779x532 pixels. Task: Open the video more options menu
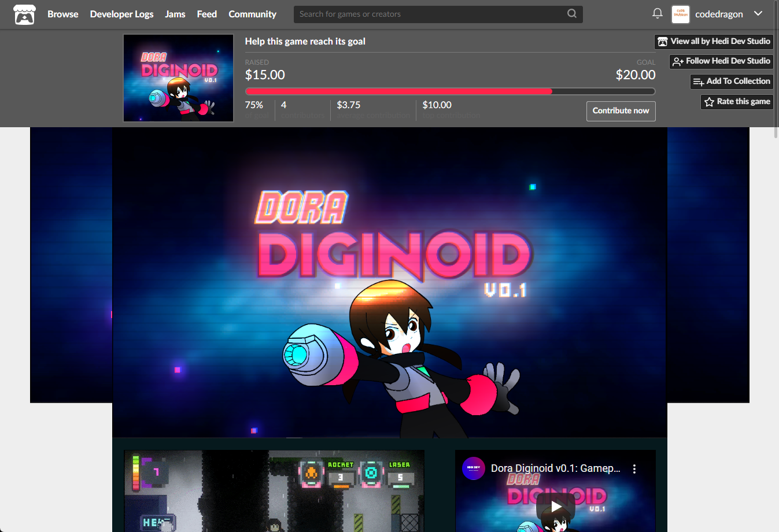634,469
